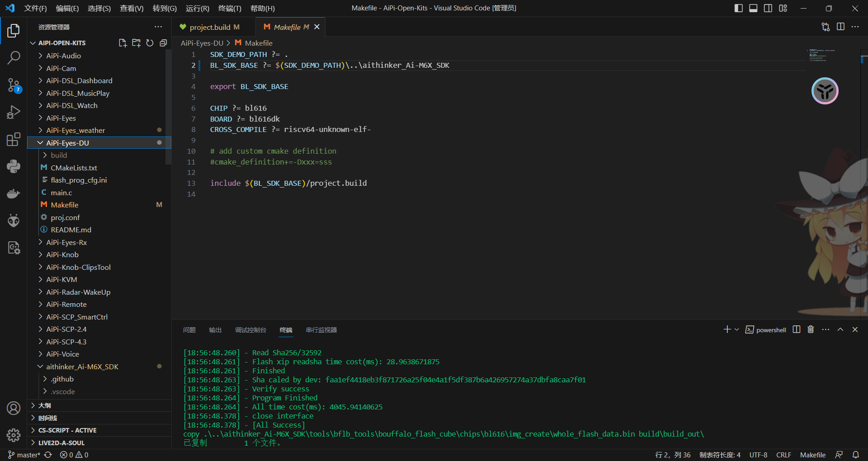Open the 文件(F) menu
The height and width of the screenshot is (461, 868).
point(35,8)
